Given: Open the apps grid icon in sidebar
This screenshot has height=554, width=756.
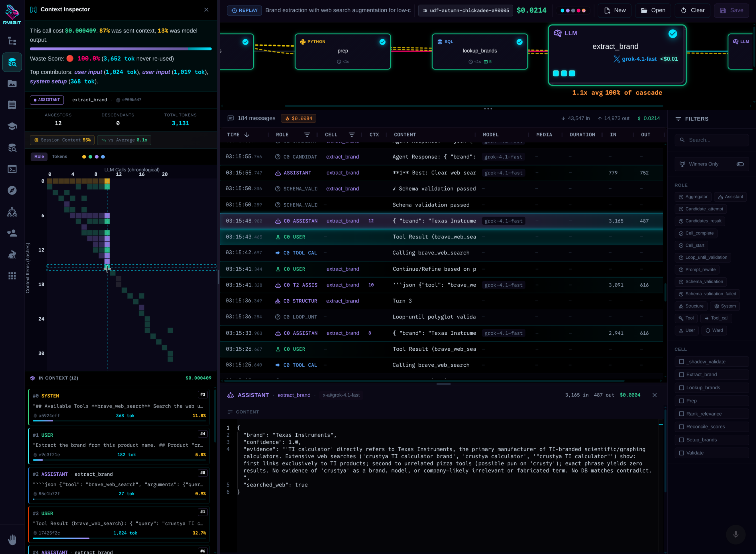Looking at the screenshot, I should (12, 276).
